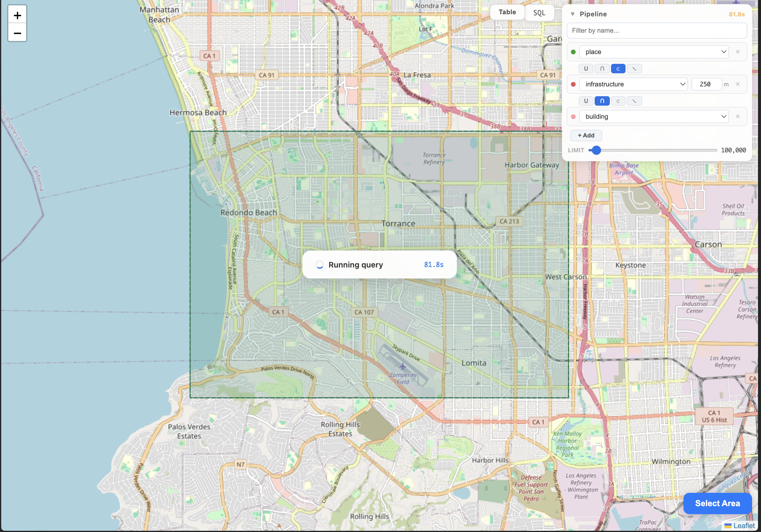
Task: Collapse the Pipeline panel
Action: (x=573, y=14)
